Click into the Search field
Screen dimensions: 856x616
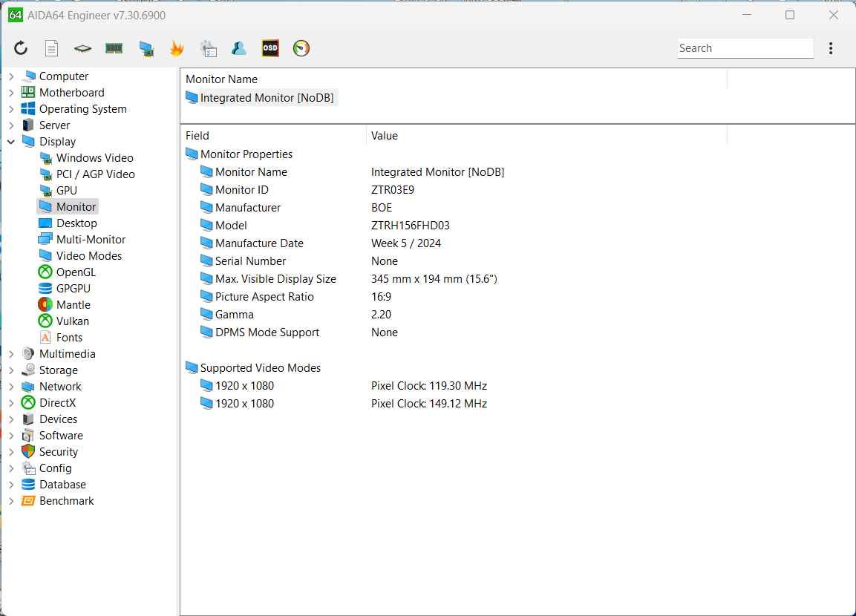click(x=745, y=48)
